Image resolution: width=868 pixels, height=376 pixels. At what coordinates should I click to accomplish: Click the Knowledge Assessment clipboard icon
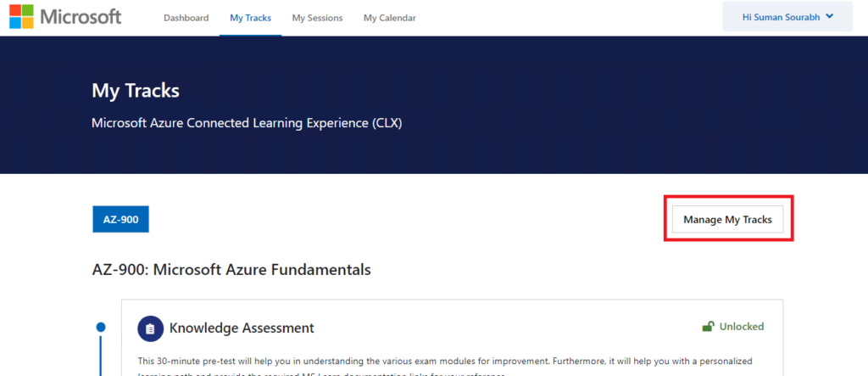click(151, 328)
